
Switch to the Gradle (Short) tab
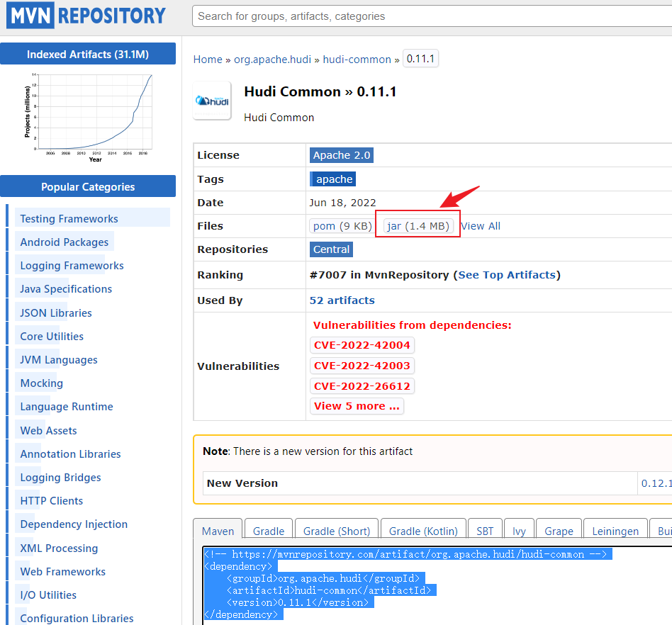337,531
